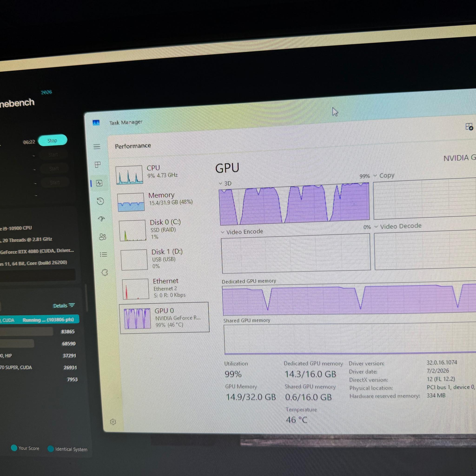
Task: Click Utilization 99% value
Action: click(233, 374)
